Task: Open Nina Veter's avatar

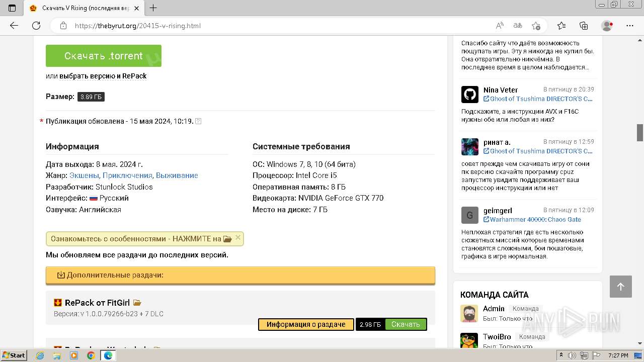Action: [x=470, y=94]
